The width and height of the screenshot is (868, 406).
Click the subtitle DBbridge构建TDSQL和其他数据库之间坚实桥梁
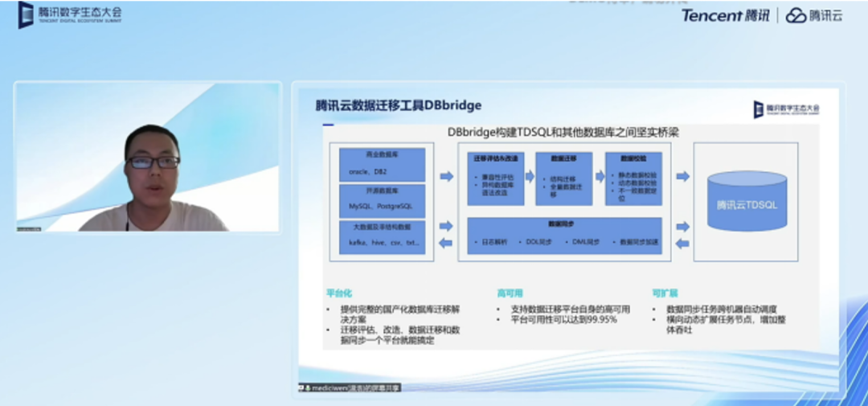point(563,133)
